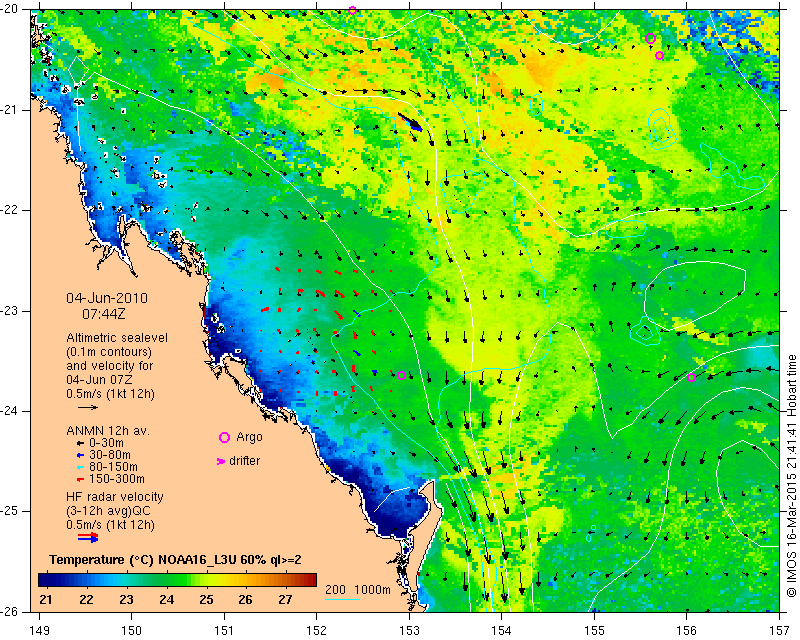800x640 pixels.
Task: Click the '200 1000m' bathymetry legend text
Action: coord(358,589)
